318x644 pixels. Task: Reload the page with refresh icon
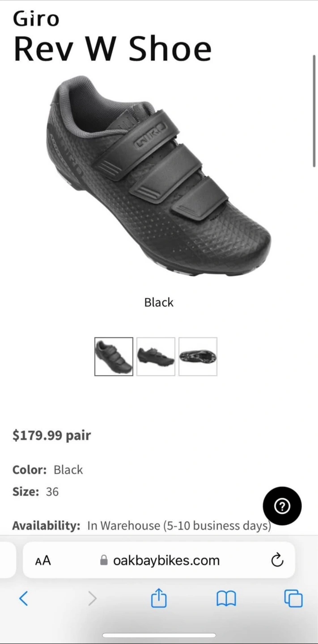point(277,560)
